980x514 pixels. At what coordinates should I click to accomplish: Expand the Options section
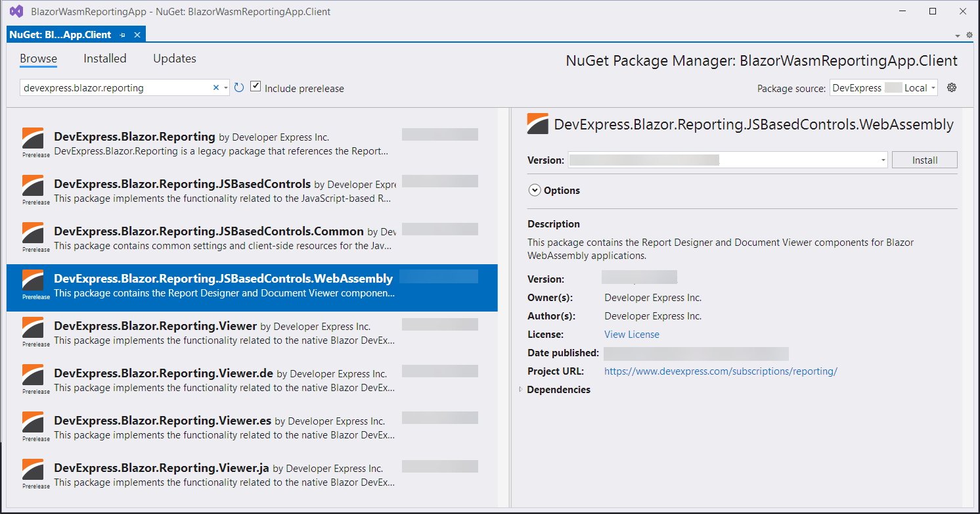[x=534, y=191]
